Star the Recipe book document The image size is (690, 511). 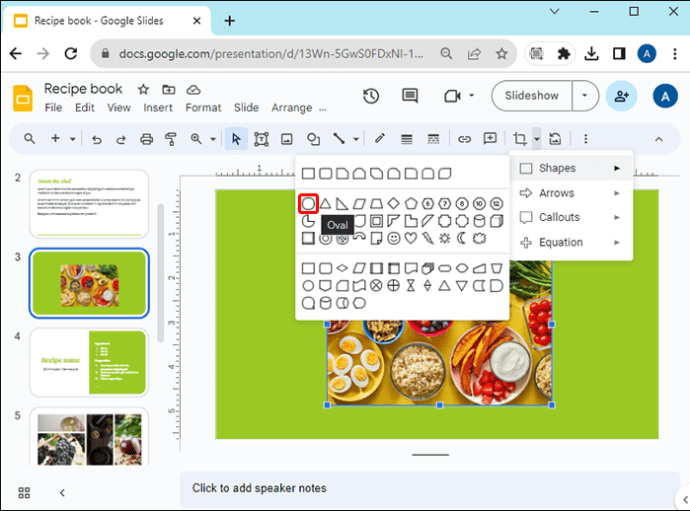tap(143, 90)
